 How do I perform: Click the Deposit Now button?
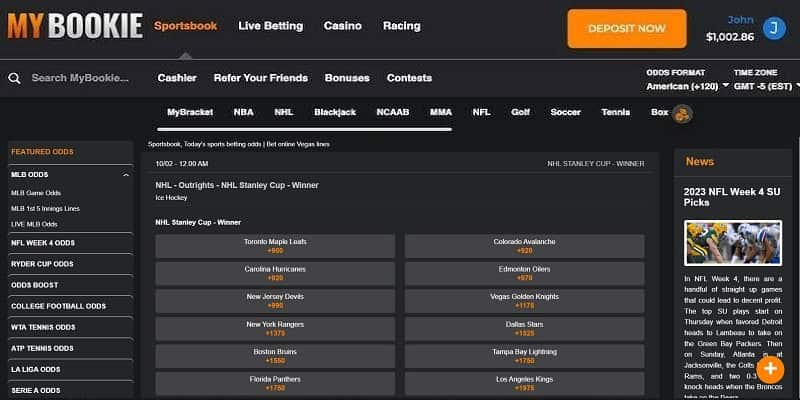627,29
